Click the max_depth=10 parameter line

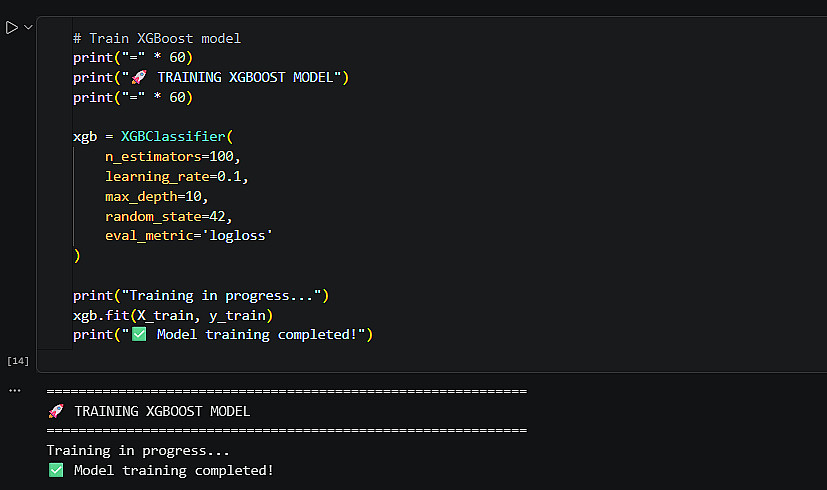[x=157, y=196]
